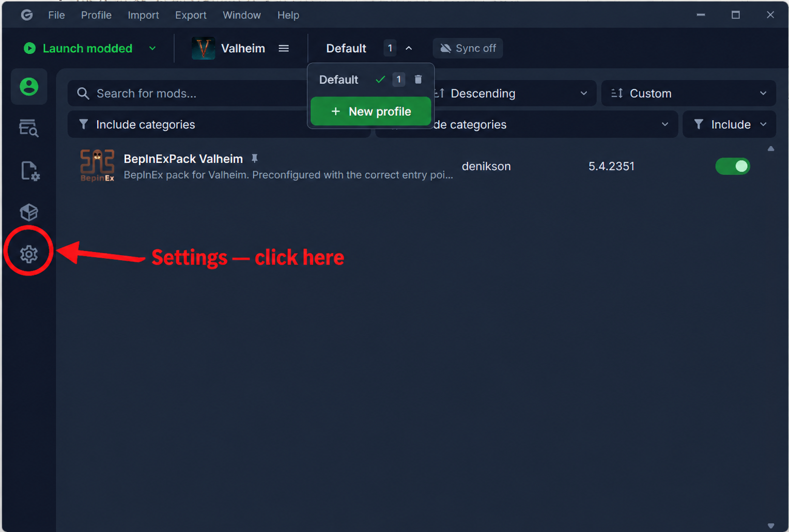Open the config editor sidebar icon

click(x=29, y=171)
